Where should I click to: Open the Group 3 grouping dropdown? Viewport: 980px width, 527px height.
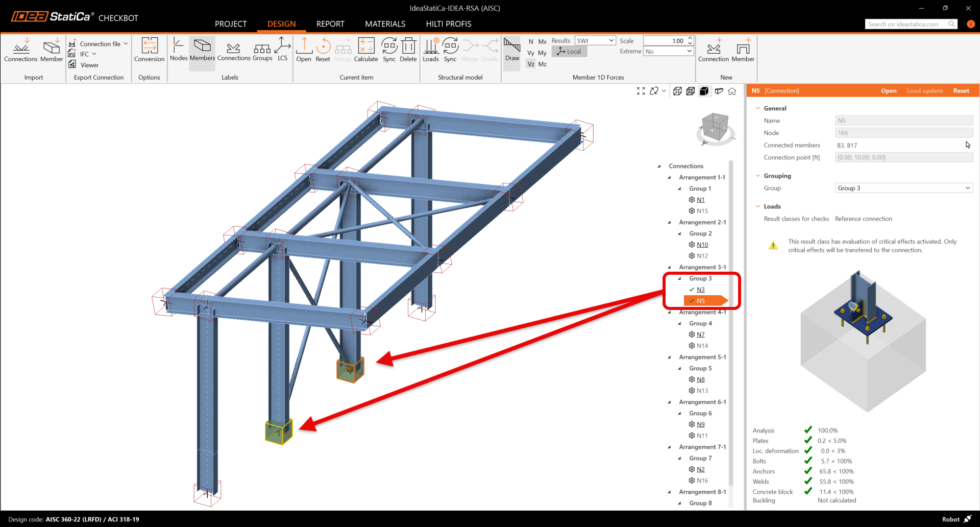point(903,188)
